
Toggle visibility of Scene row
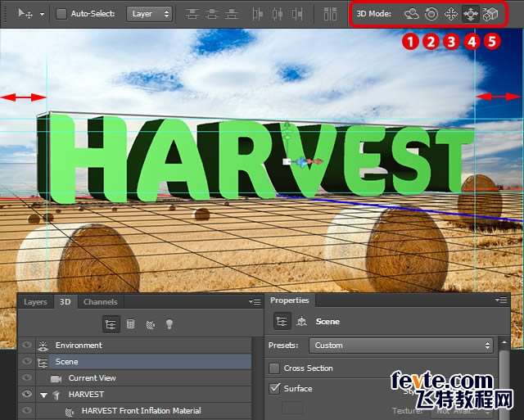click(x=27, y=361)
